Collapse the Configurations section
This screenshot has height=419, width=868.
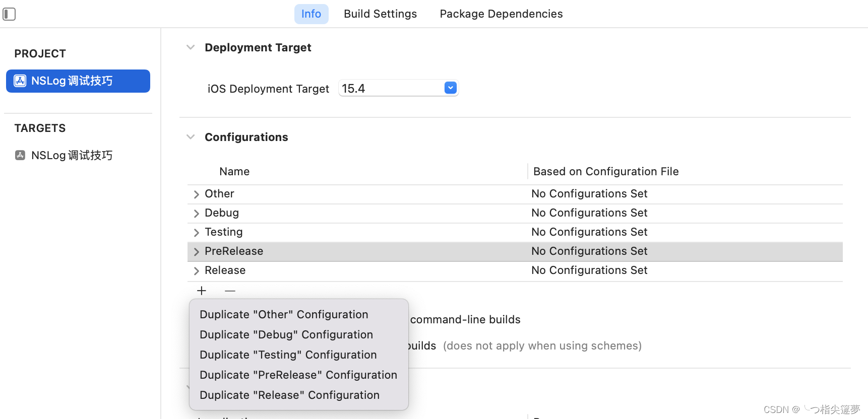[191, 137]
